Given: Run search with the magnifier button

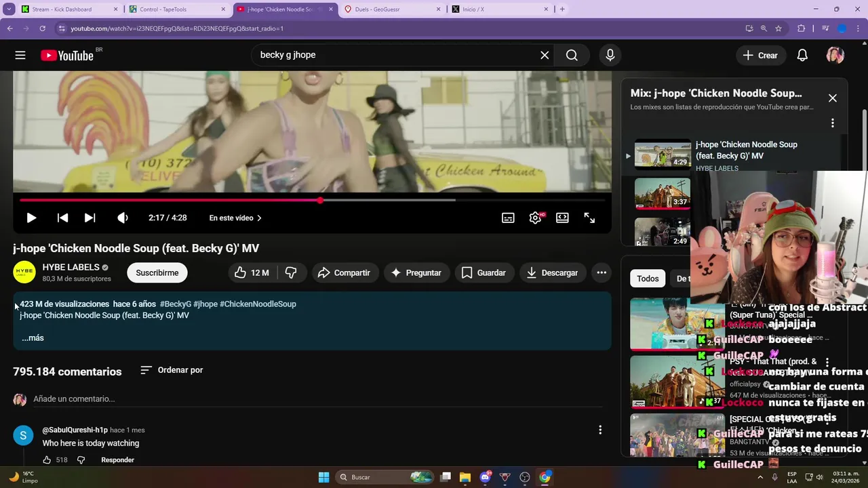Looking at the screenshot, I should [572, 56].
